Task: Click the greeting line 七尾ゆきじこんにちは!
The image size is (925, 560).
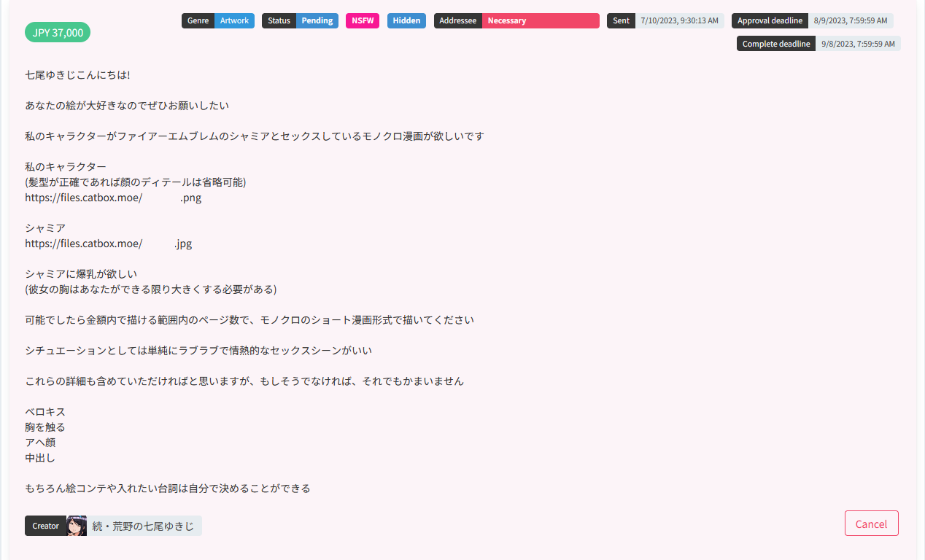Action: click(x=77, y=75)
